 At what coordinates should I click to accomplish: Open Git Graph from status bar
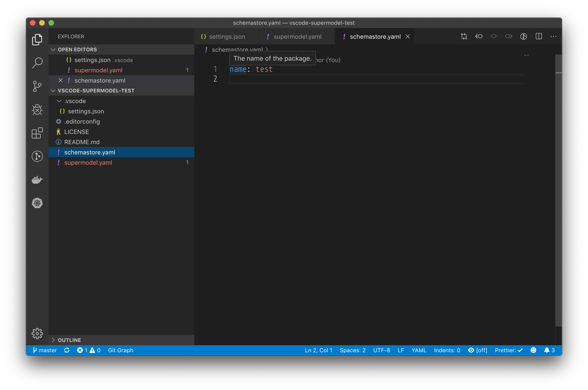pyautogui.click(x=120, y=350)
